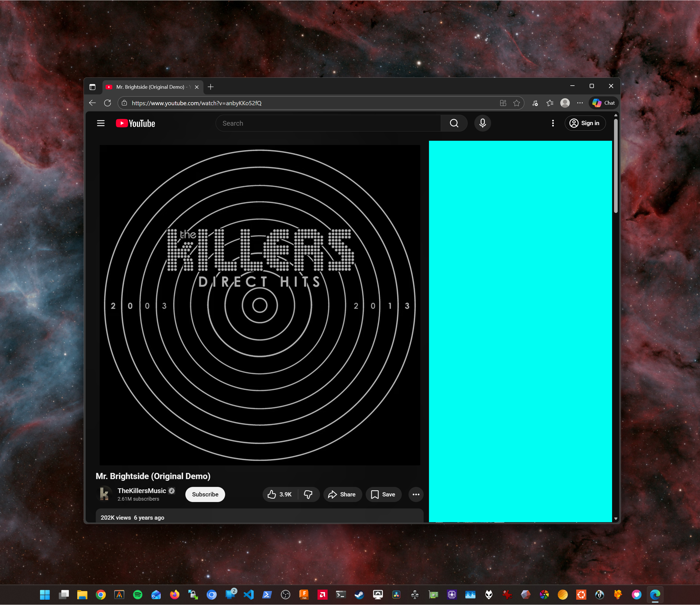Viewport: 700px width, 605px height.
Task: Open YouTube's three-dot settings menu
Action: point(553,123)
